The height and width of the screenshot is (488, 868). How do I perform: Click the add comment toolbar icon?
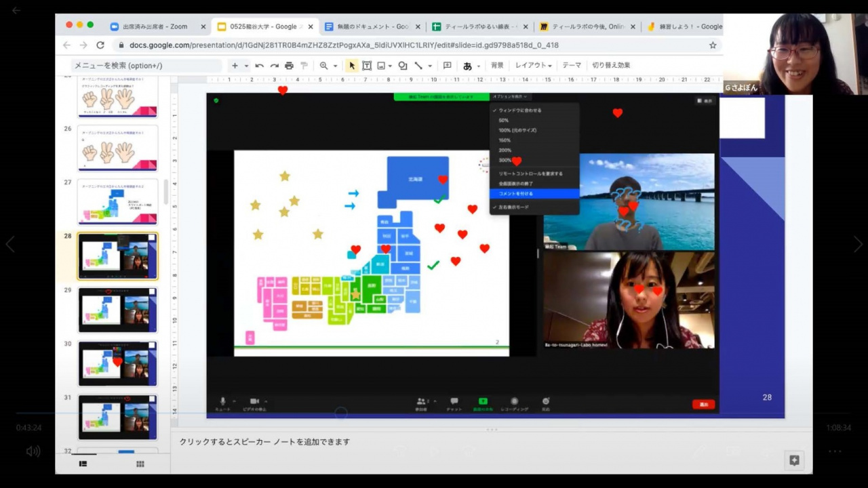pyautogui.click(x=447, y=66)
